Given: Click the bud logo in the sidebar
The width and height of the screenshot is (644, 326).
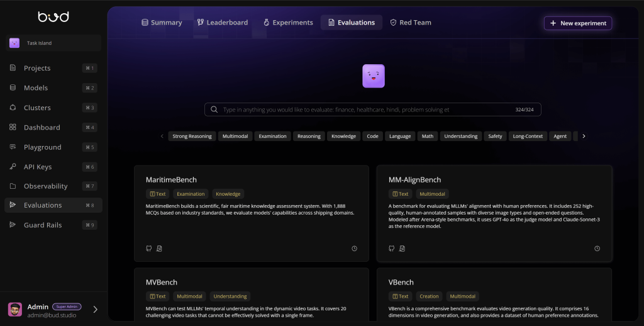Looking at the screenshot, I should click(x=52, y=17).
